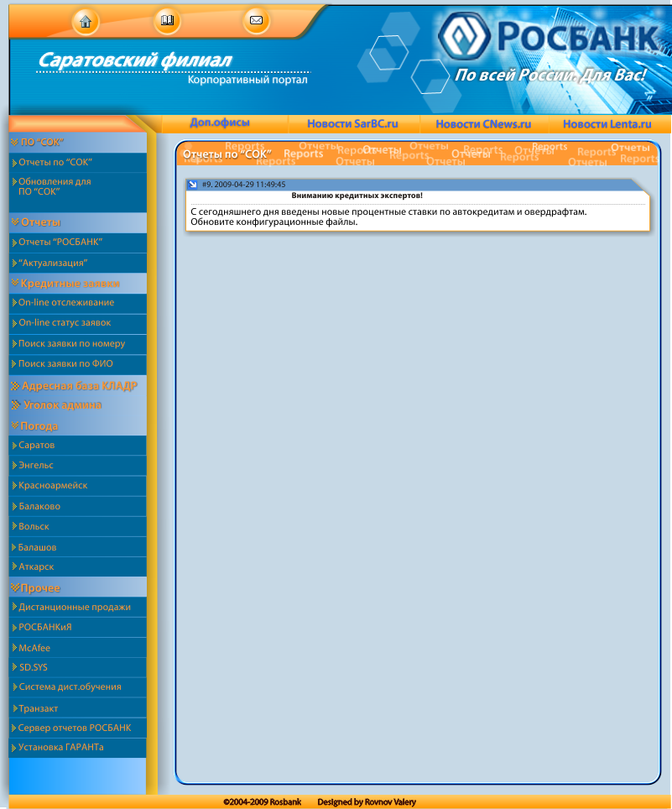Screen dimensions: 672x809
Task: Collapse the ПО "СОК" section
Action: point(78,143)
